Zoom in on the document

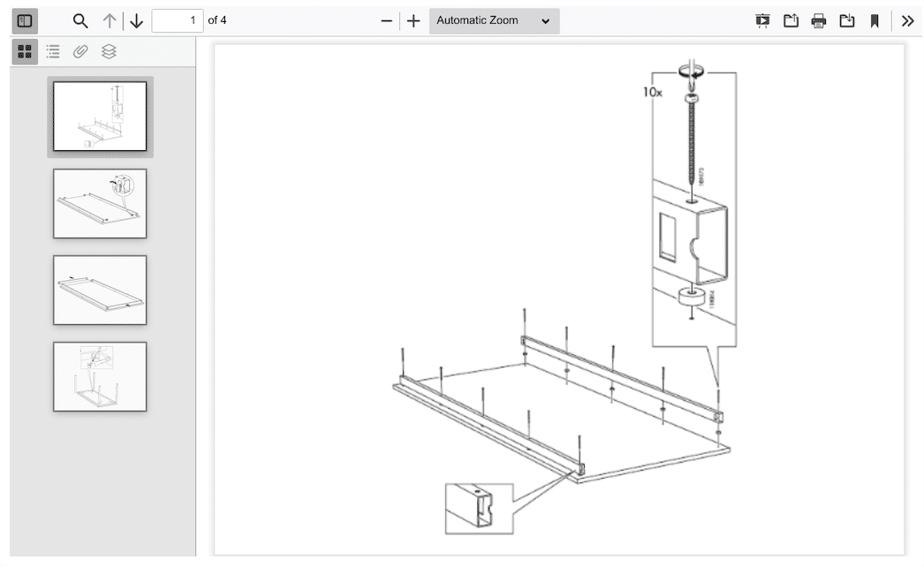413,19
